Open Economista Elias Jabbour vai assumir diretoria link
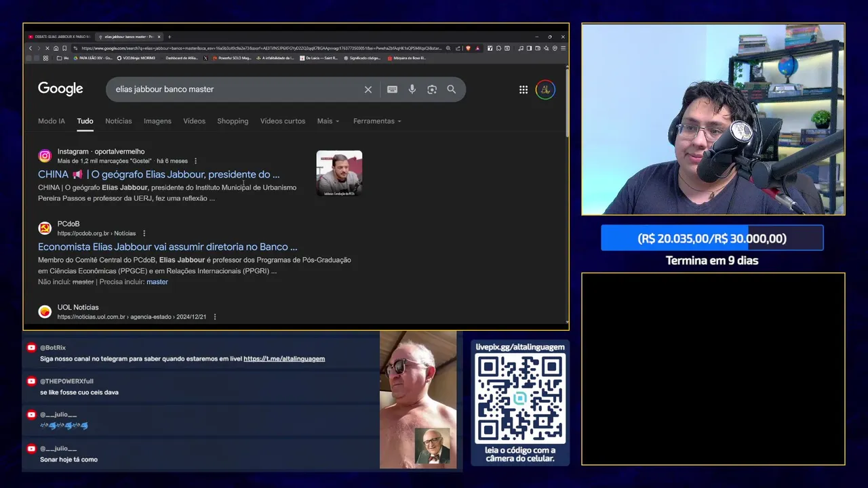Viewport: 868px width, 488px height. click(167, 247)
